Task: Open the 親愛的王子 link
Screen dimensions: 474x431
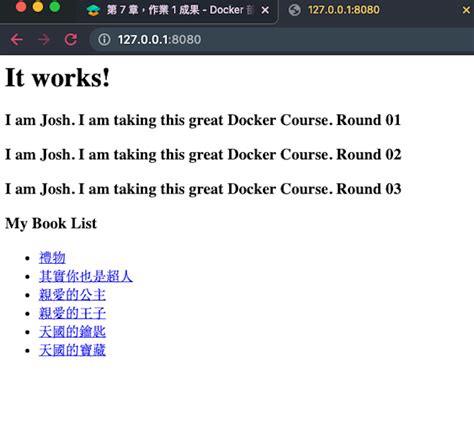Action: tap(72, 313)
